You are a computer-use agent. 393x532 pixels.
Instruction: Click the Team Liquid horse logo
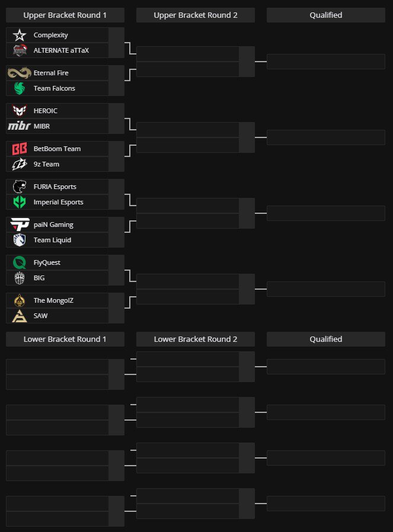(20, 240)
